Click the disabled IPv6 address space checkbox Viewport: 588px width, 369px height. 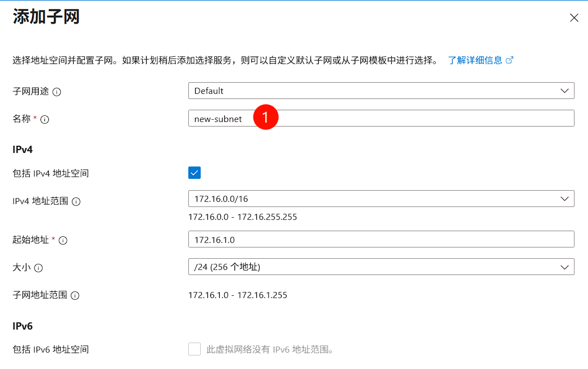(194, 349)
